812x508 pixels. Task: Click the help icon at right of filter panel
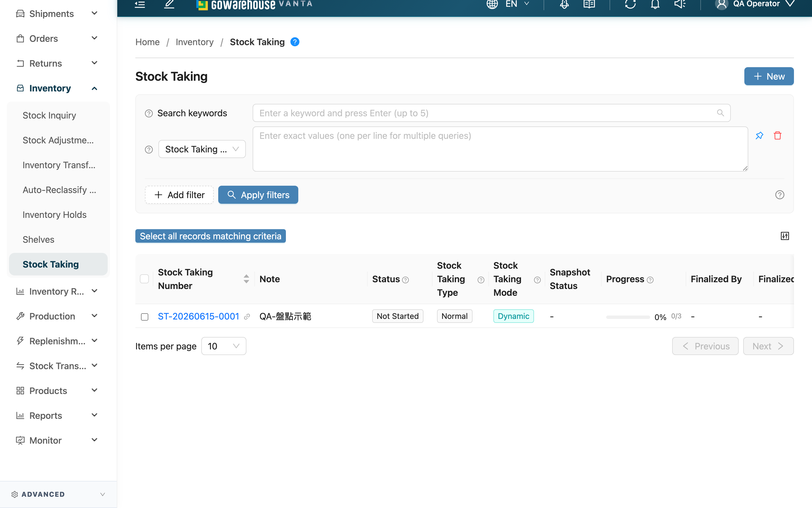point(780,195)
